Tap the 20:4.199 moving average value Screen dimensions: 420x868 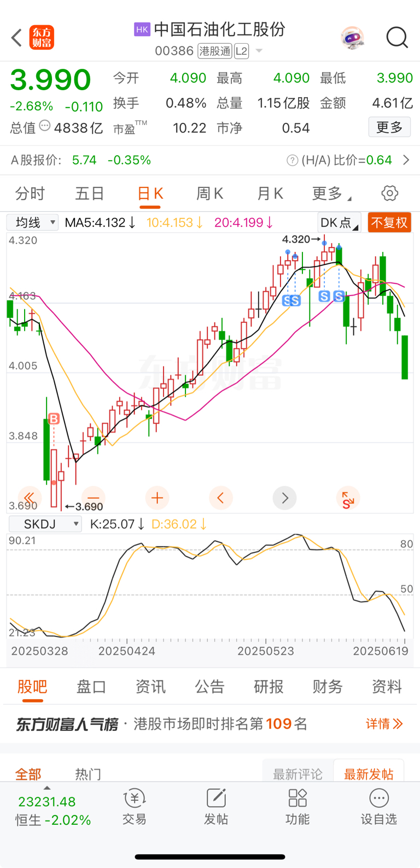coord(243,222)
